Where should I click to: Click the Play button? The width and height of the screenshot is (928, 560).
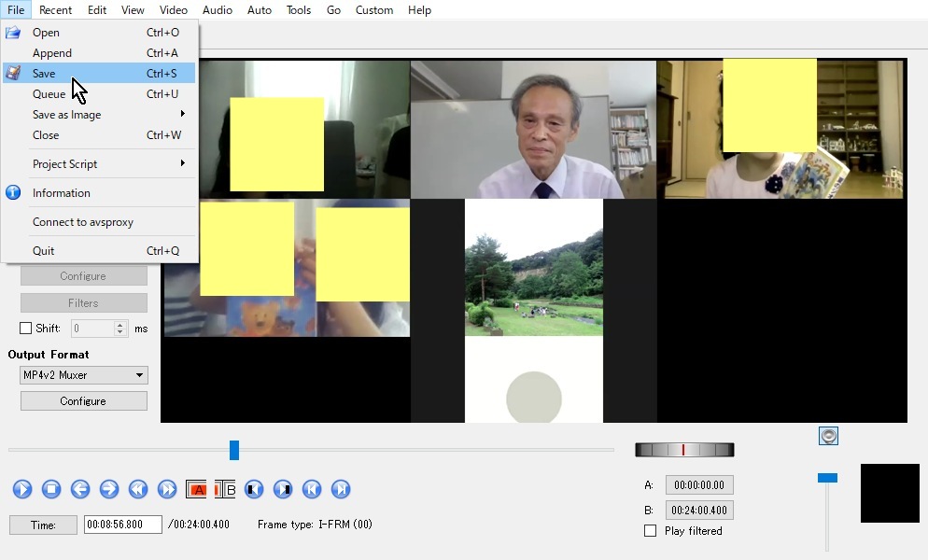(22, 489)
